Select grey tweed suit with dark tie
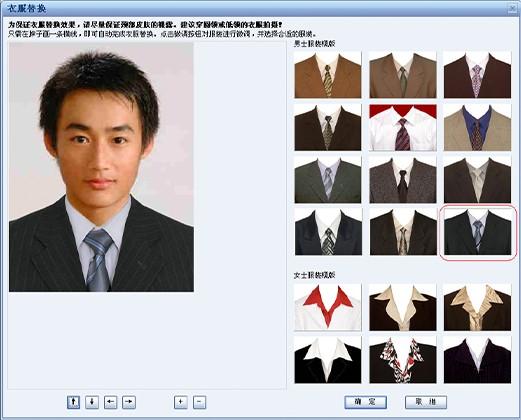Image resolution: width=521 pixels, height=420 pixels. (403, 180)
